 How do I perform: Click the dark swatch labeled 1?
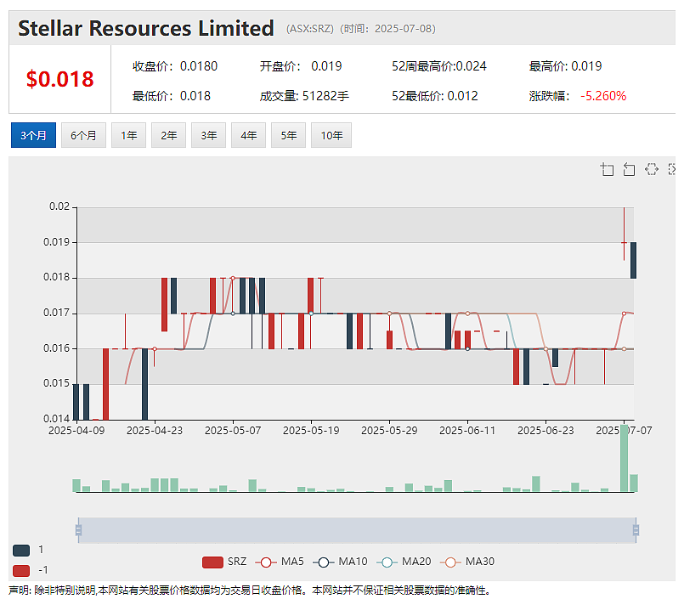pos(21,550)
